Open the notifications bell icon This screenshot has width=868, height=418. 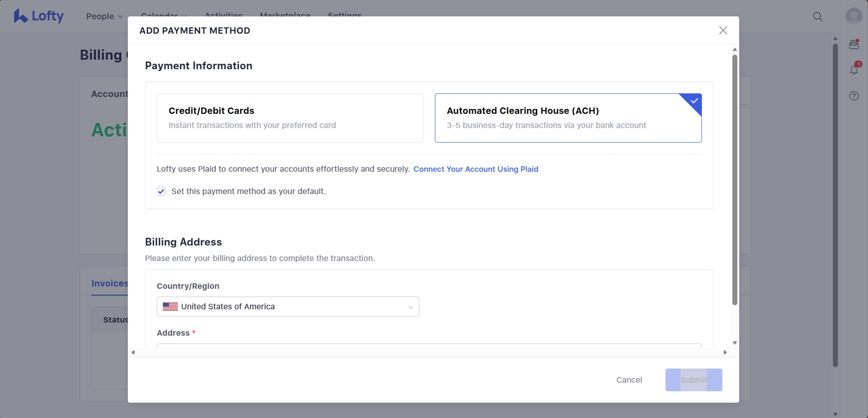pos(854,70)
